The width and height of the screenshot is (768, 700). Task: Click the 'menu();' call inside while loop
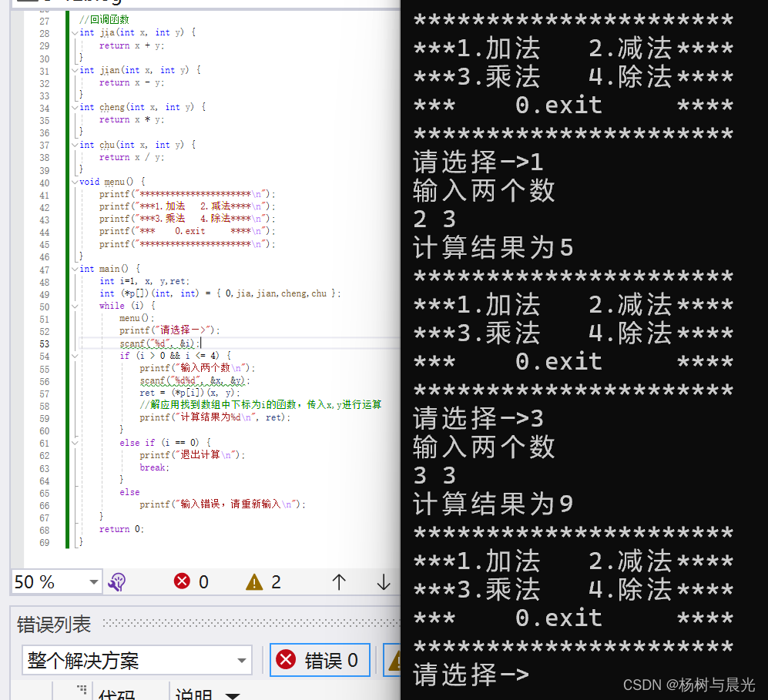(136, 319)
